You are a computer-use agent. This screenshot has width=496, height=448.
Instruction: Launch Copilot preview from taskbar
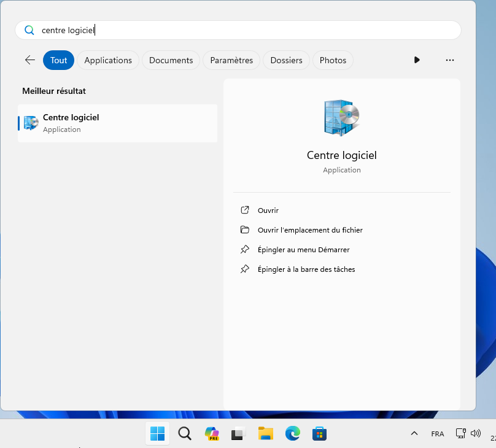pos(212,433)
